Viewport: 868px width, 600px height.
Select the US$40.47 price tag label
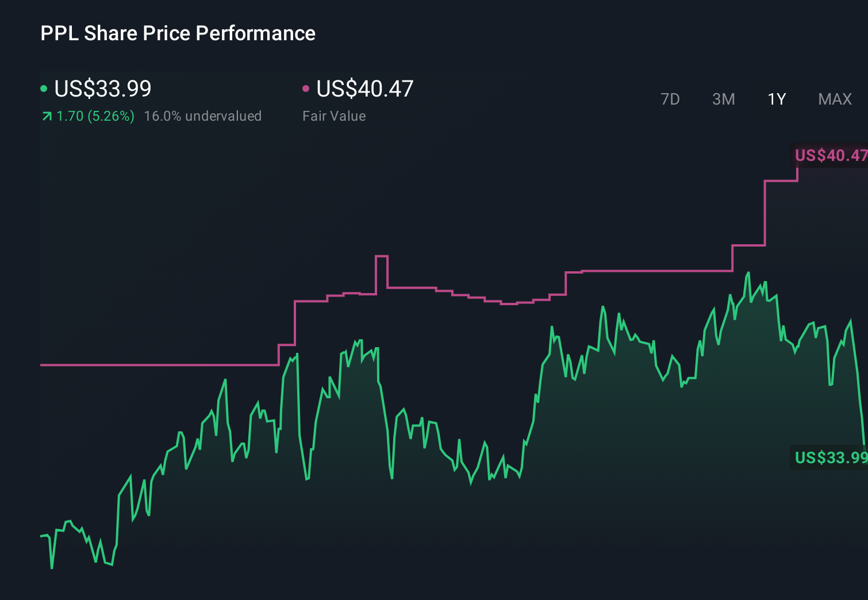pos(830,155)
